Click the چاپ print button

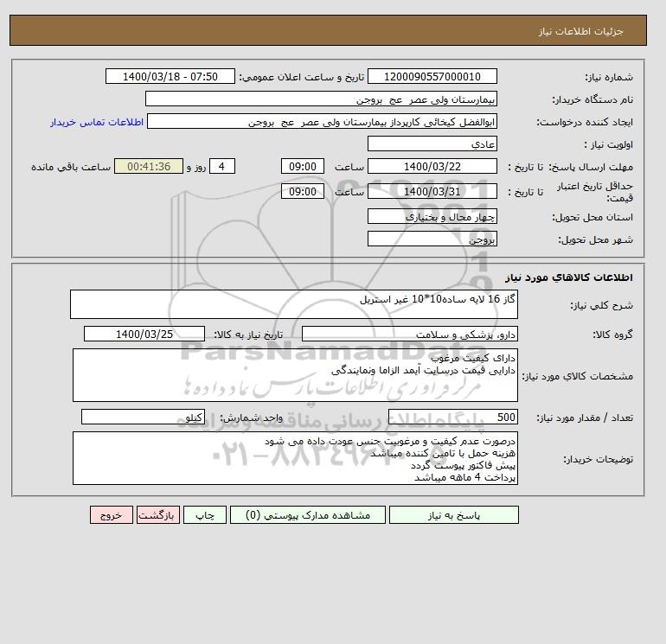[205, 515]
